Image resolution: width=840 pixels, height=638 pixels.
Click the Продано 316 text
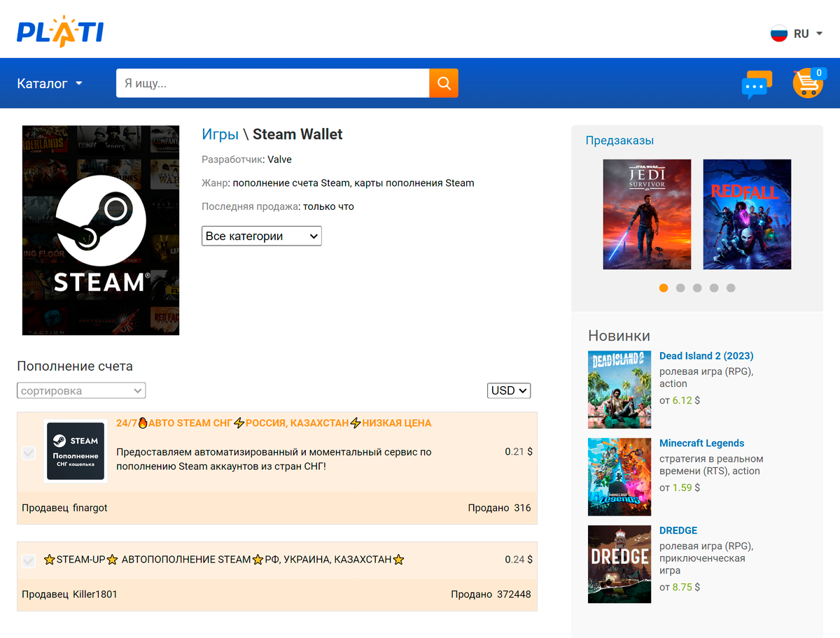(x=500, y=508)
